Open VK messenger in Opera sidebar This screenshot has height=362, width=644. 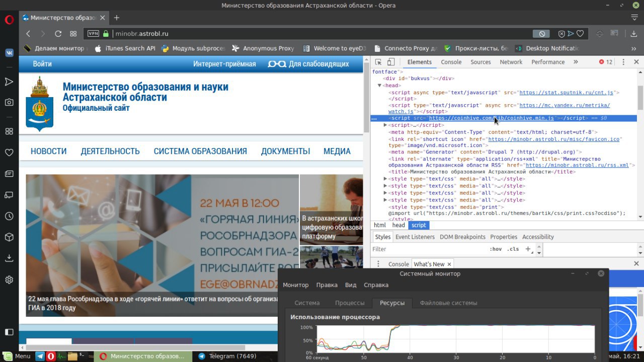pos(9,52)
